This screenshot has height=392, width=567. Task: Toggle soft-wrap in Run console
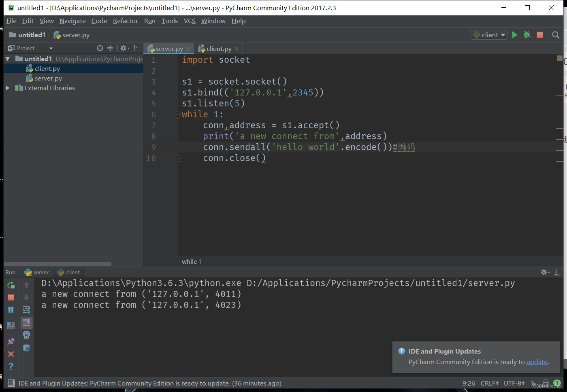[x=26, y=310]
